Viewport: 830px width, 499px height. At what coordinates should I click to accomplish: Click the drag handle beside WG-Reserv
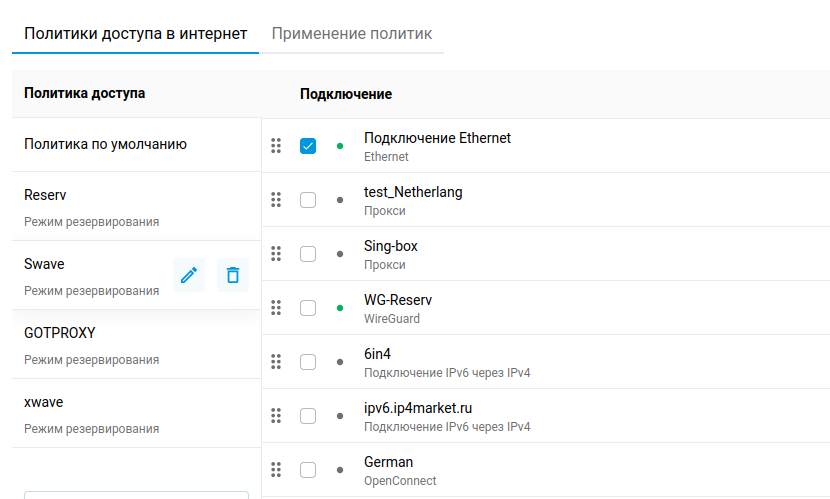click(x=276, y=307)
